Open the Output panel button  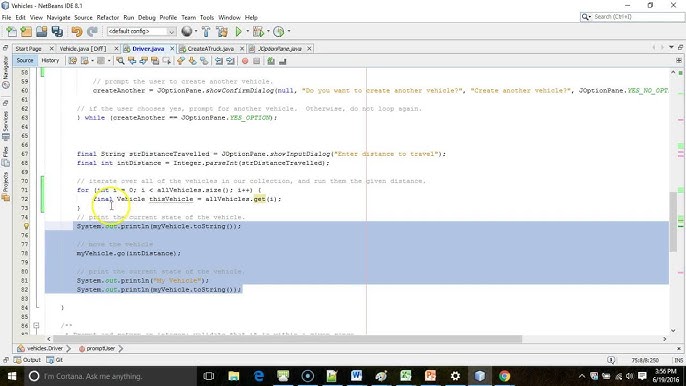point(27,360)
